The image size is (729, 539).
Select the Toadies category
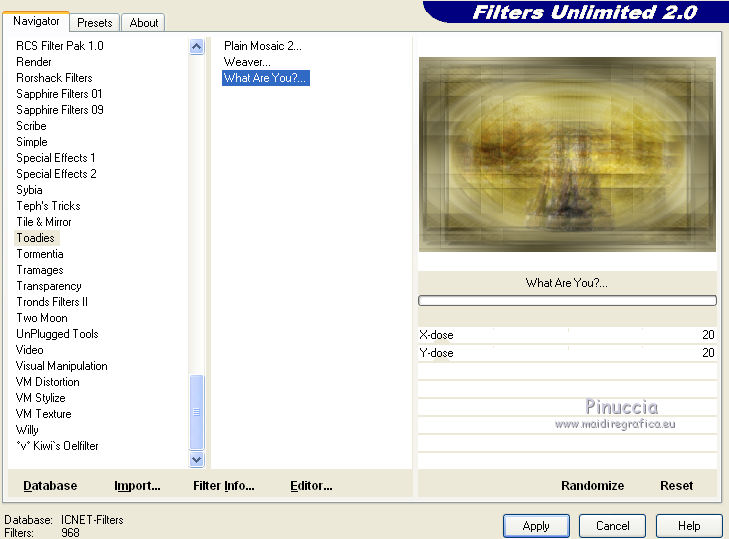(36, 238)
